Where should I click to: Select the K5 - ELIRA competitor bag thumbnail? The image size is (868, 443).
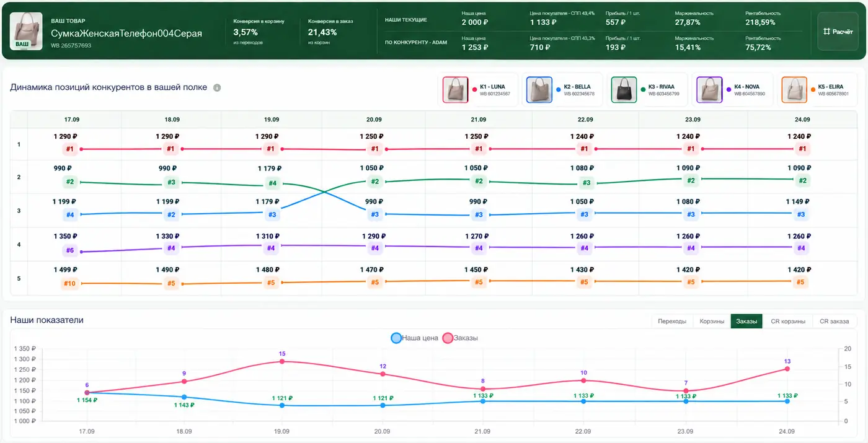tap(794, 90)
